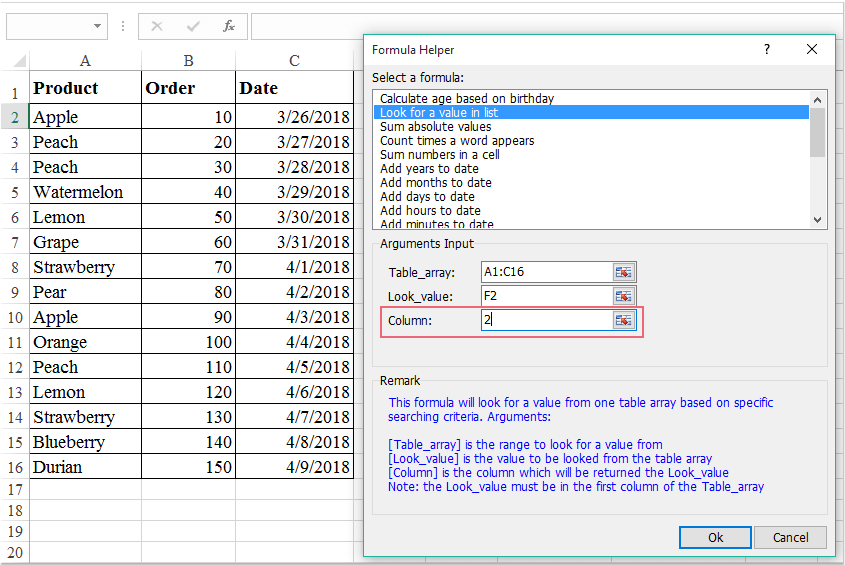Click the formula bar cancel X icon
This screenshot has height=565, width=845.
coord(157,26)
